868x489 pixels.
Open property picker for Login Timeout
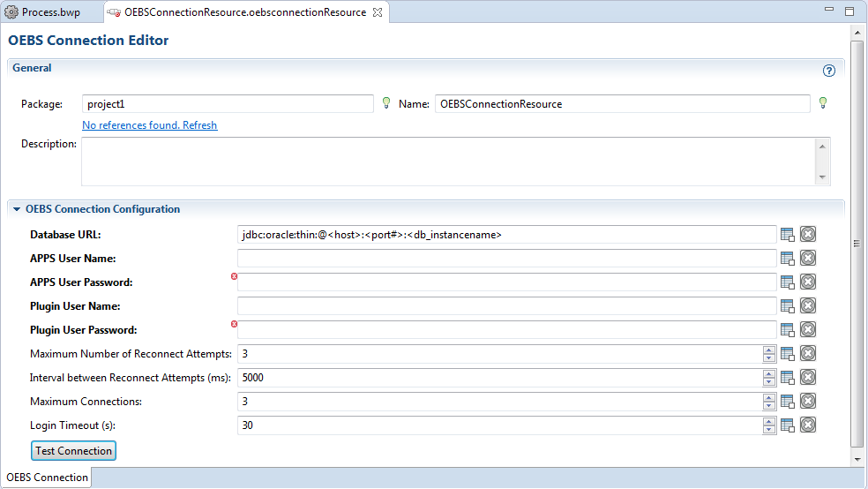tap(787, 425)
